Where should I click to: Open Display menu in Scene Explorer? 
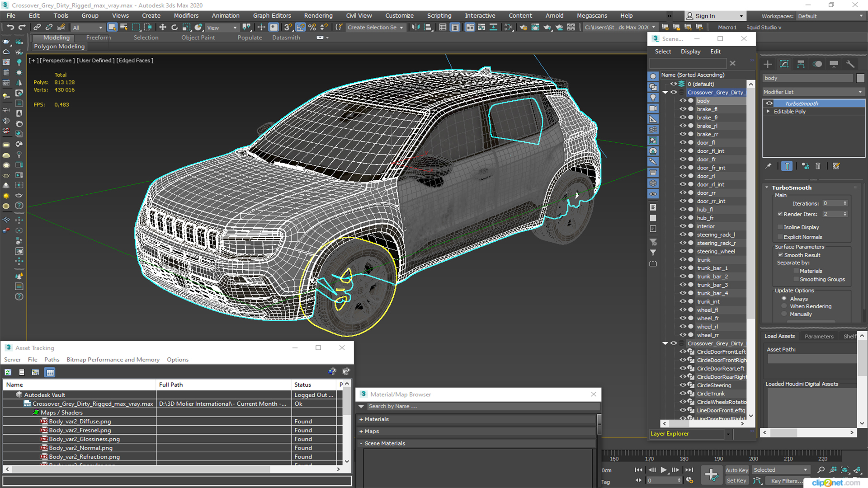(x=690, y=52)
